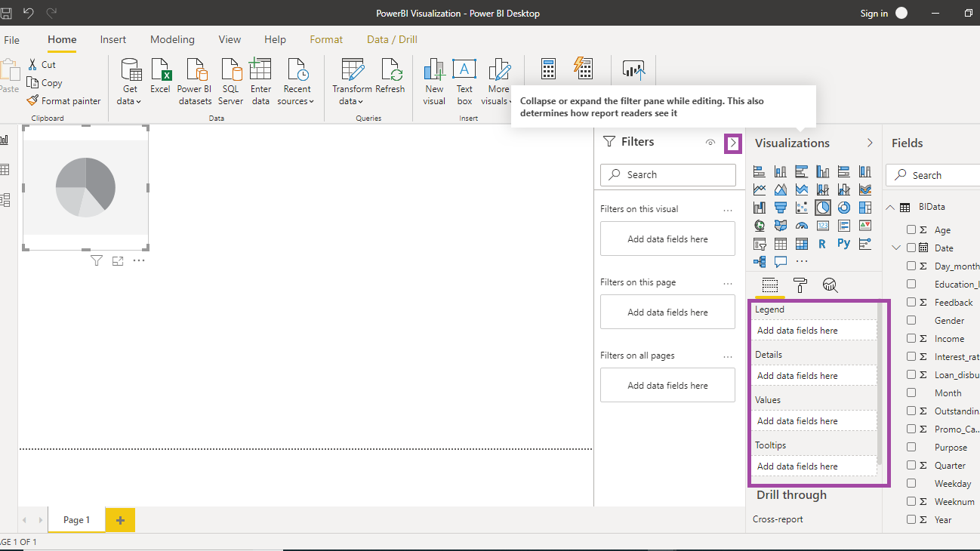Viewport: 980px width, 551px height.
Task: Choose the matrix visual
Action: pos(802,244)
